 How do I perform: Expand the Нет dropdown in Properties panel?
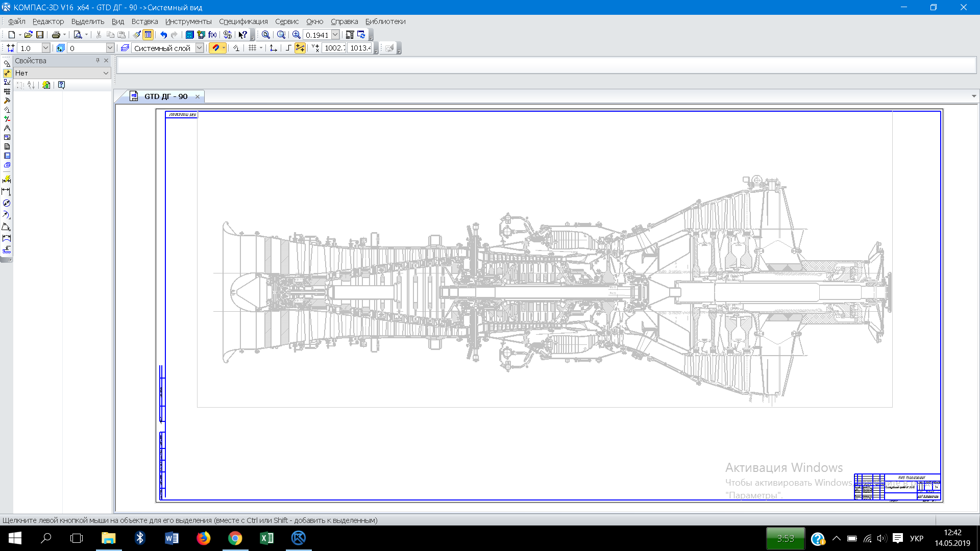[x=106, y=73]
